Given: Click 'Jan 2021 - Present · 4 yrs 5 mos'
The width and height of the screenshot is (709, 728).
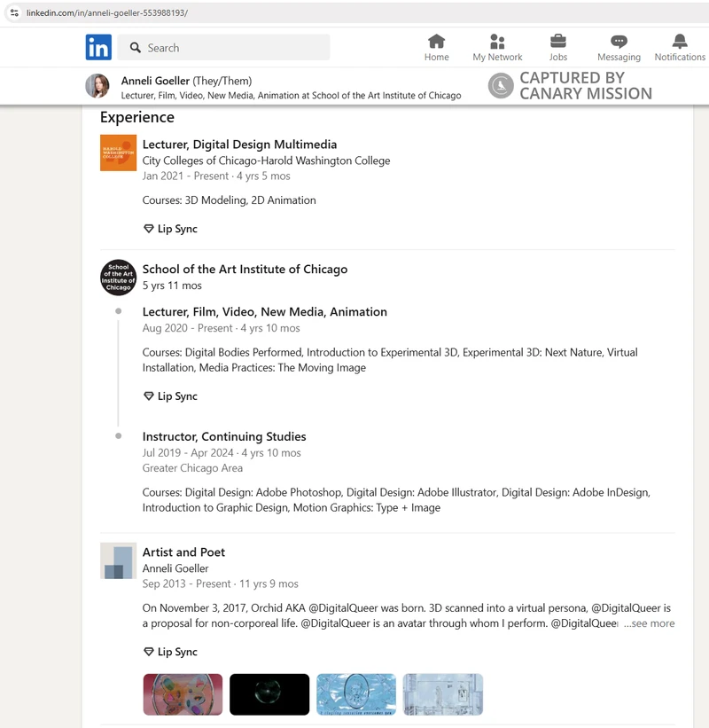Looking at the screenshot, I should coord(216,176).
